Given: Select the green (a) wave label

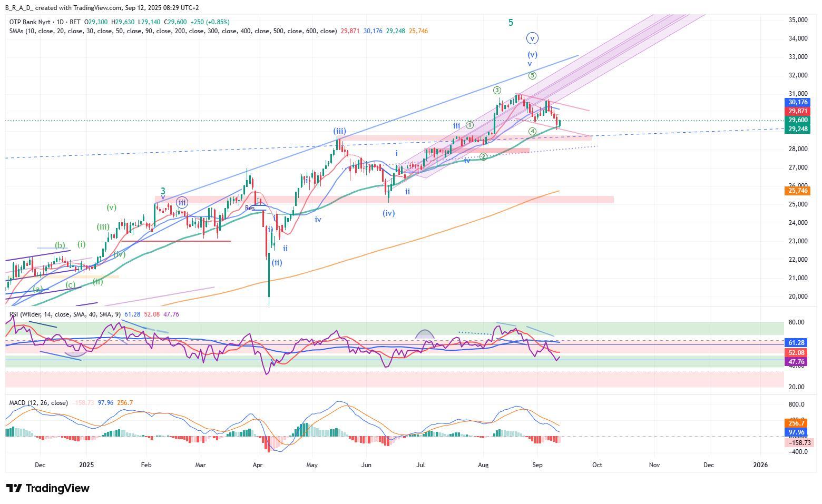Looking at the screenshot, I should coord(37,289).
